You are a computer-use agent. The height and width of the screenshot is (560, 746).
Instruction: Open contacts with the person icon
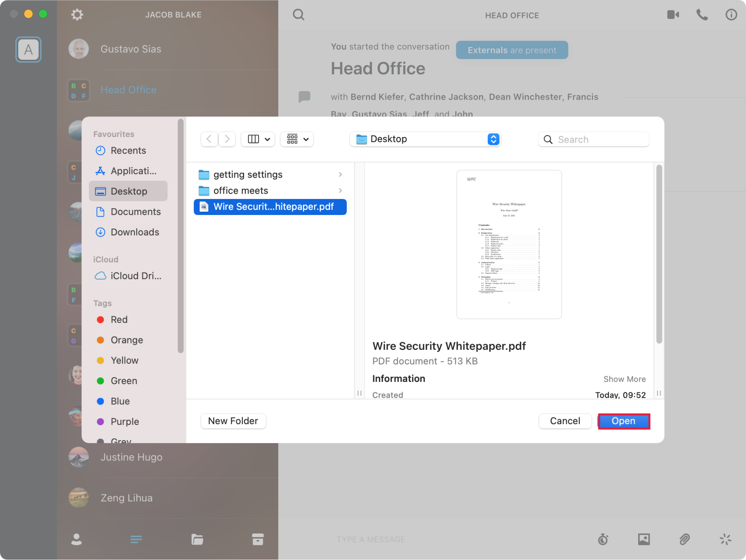[76, 539]
